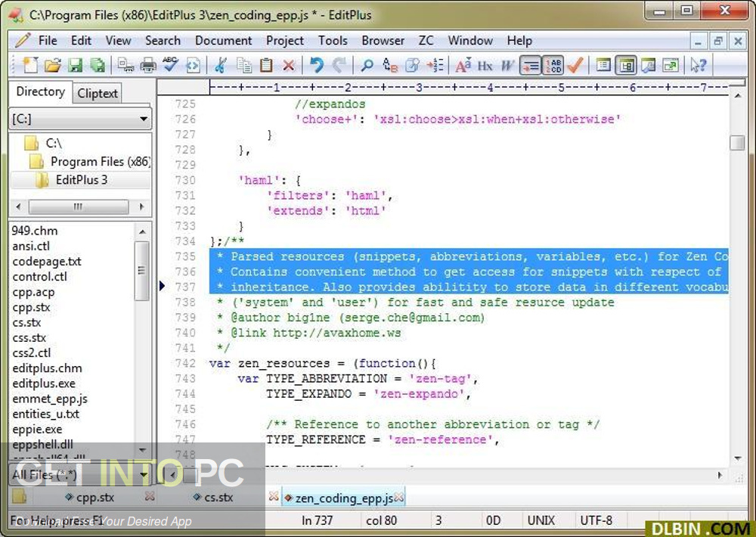Open the Search menu
The image size is (756, 537).
pyautogui.click(x=163, y=41)
